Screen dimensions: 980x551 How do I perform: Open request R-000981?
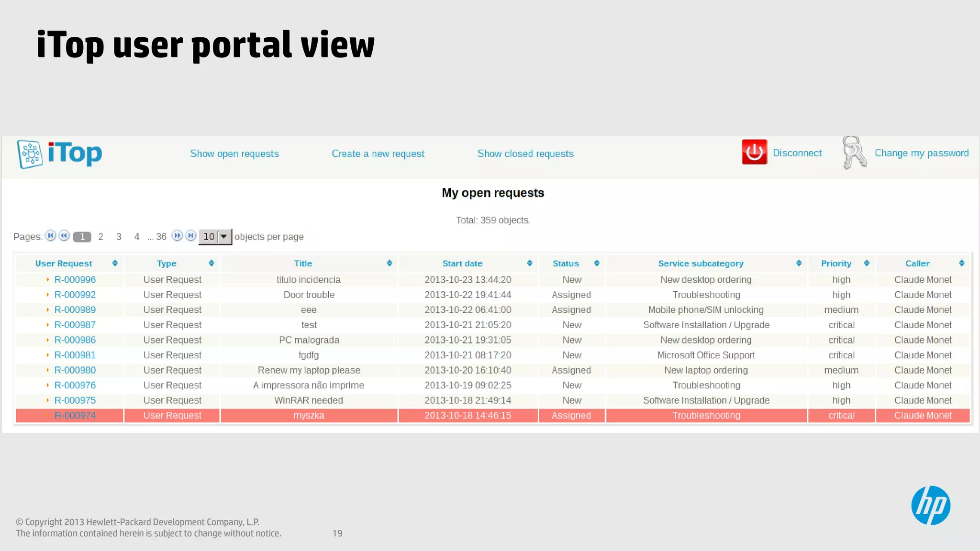75,355
